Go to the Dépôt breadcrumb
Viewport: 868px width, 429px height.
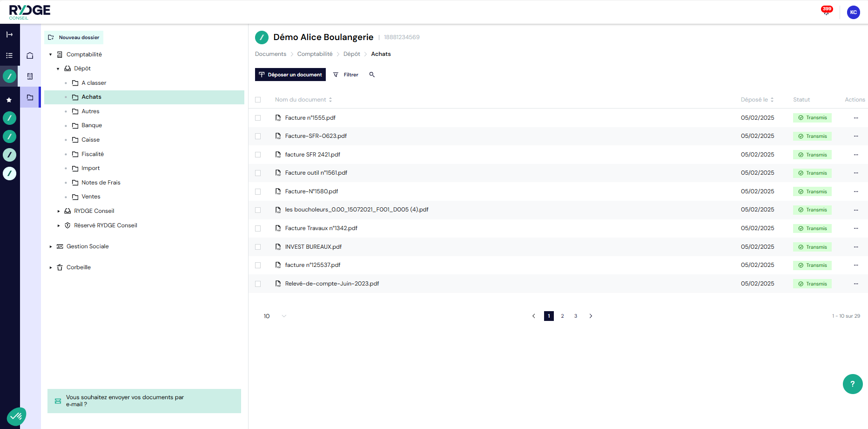(x=351, y=54)
